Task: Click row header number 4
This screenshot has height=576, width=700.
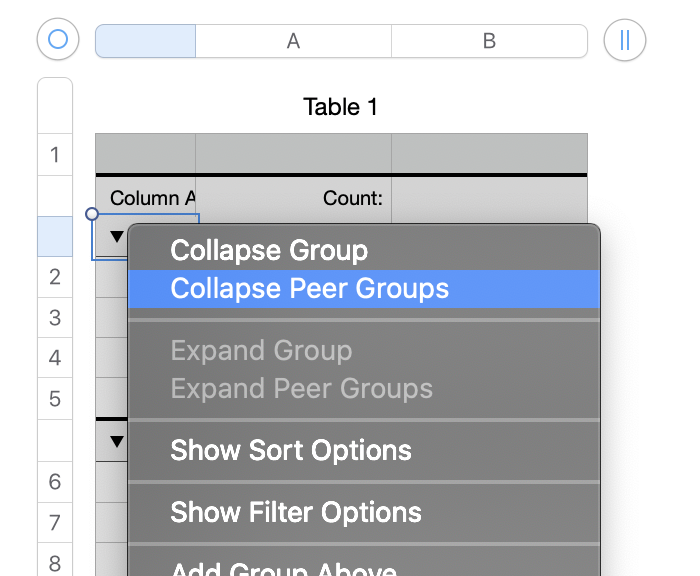Action: point(55,358)
